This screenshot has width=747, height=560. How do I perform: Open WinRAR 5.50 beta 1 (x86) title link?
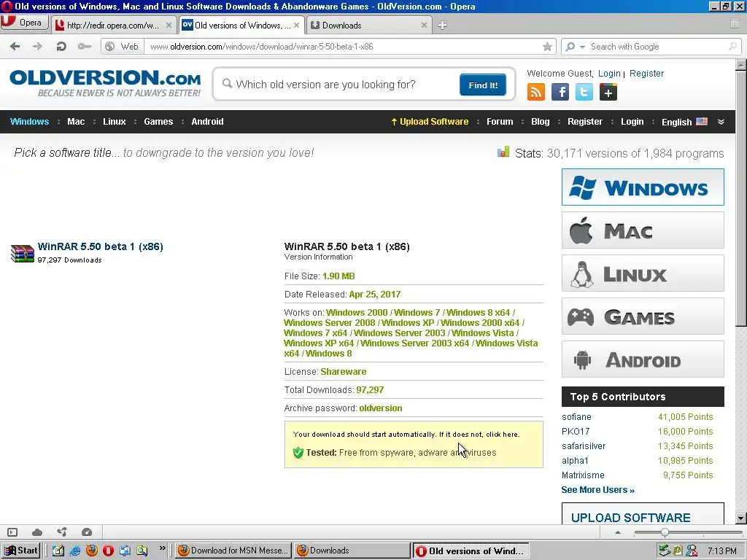(101, 246)
